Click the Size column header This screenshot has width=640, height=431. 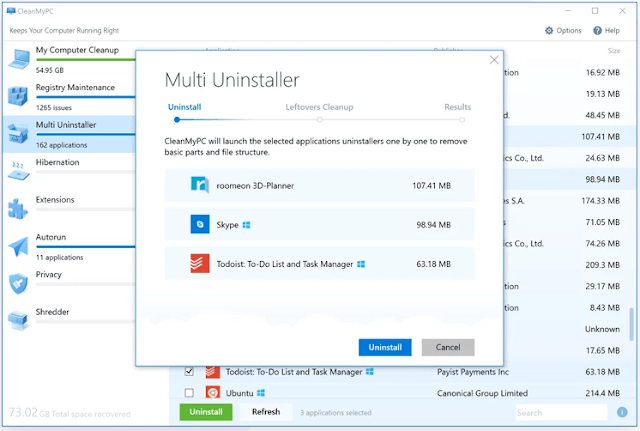(614, 51)
